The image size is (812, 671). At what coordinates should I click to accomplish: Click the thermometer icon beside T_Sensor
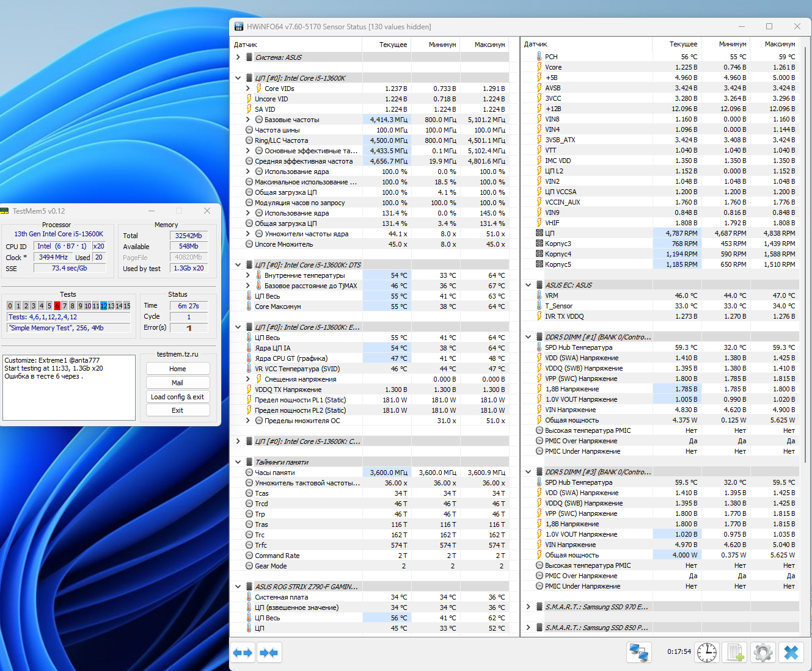(539, 306)
